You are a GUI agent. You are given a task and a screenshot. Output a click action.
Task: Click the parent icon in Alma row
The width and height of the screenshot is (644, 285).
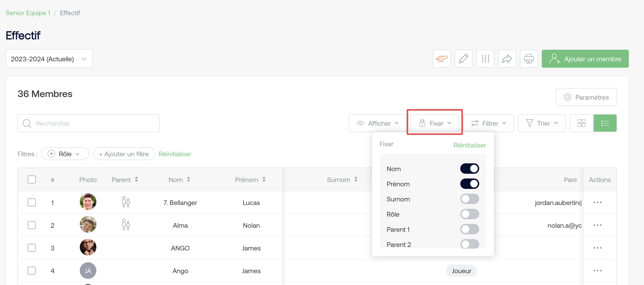[x=126, y=225]
